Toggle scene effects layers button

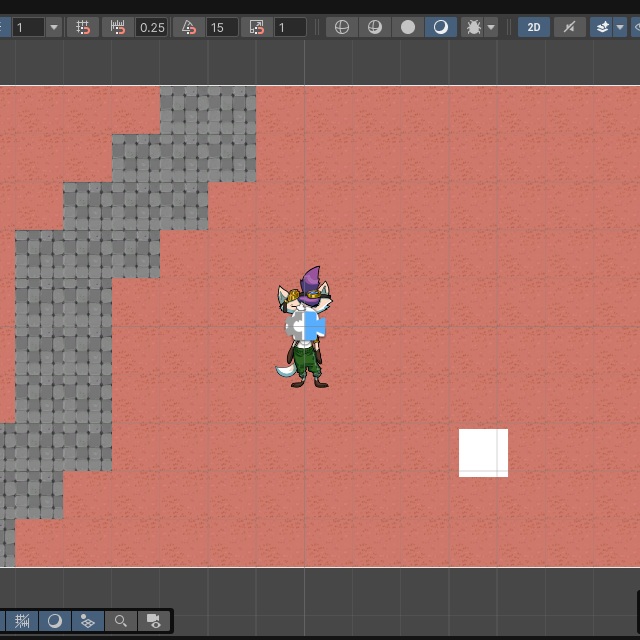[x=602, y=27]
